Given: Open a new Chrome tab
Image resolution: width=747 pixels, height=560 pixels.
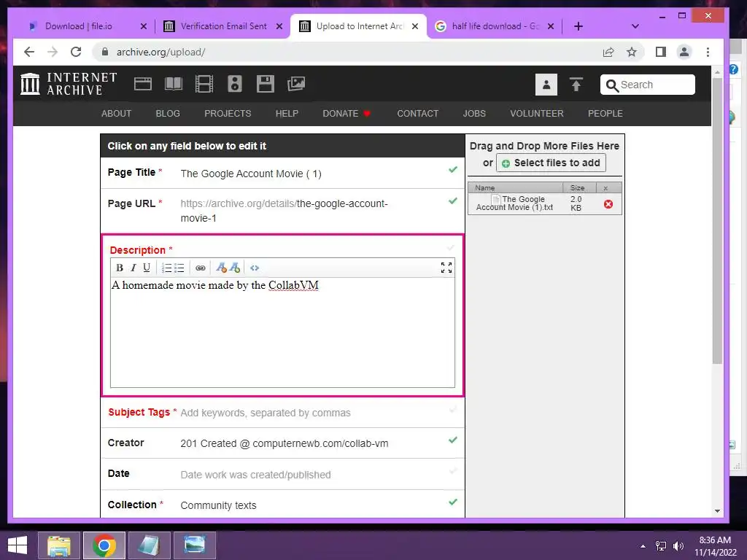Looking at the screenshot, I should pyautogui.click(x=578, y=26).
